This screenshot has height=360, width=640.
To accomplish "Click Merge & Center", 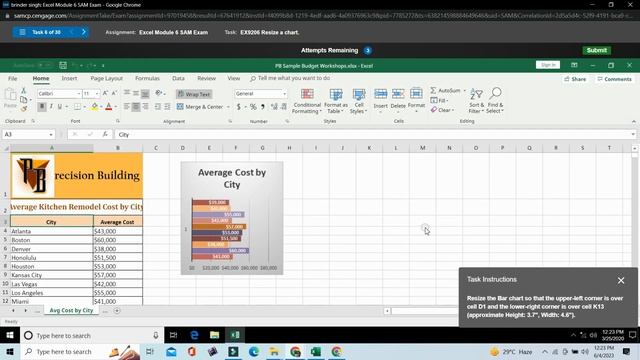I will (x=200, y=107).
